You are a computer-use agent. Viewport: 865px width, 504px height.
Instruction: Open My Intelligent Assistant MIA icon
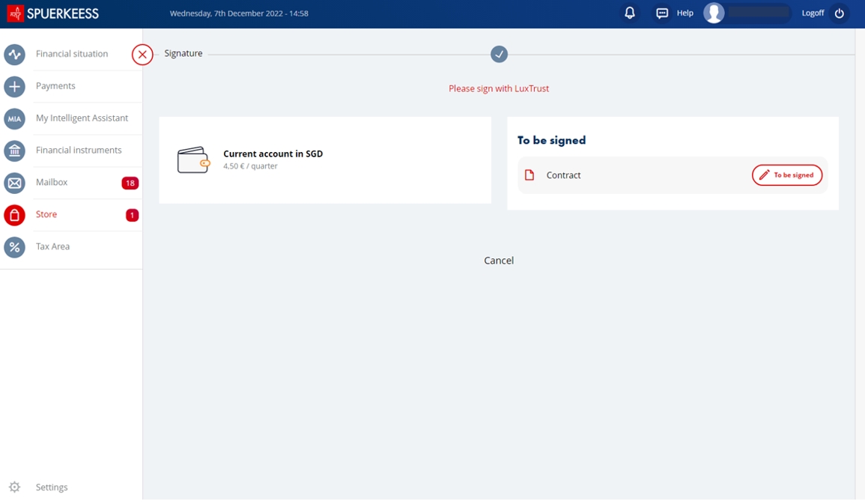pos(14,119)
